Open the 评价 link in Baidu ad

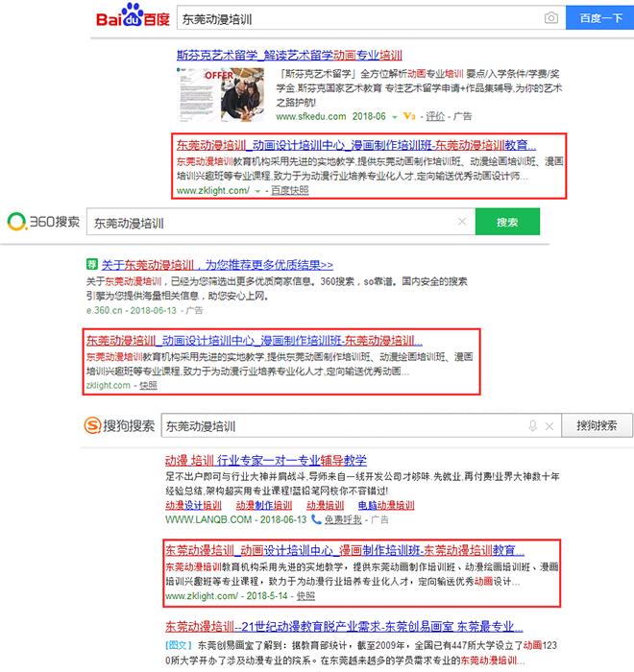(x=435, y=116)
